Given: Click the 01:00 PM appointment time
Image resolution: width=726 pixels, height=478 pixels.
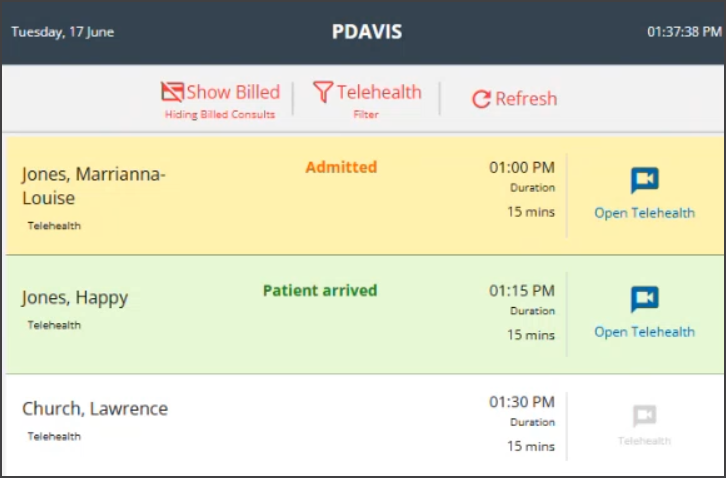Looking at the screenshot, I should (x=521, y=168).
